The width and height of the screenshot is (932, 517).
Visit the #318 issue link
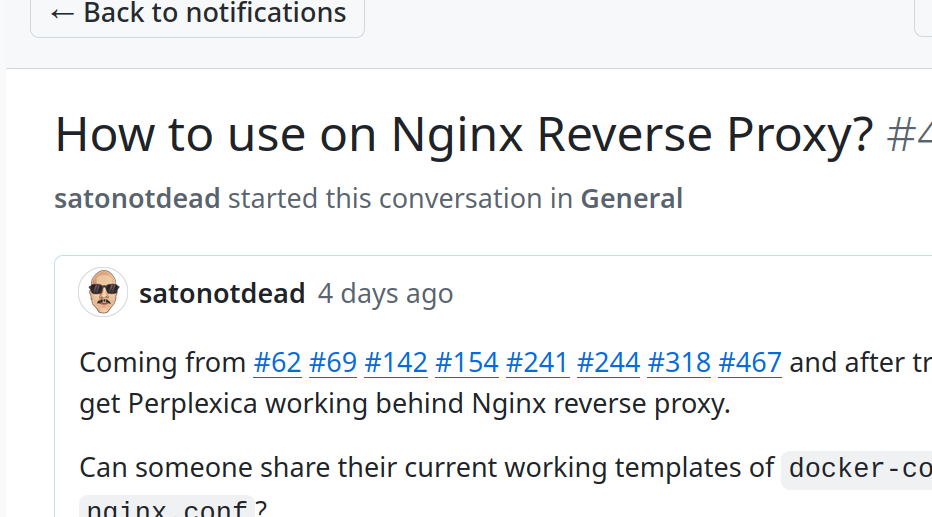[x=679, y=362]
